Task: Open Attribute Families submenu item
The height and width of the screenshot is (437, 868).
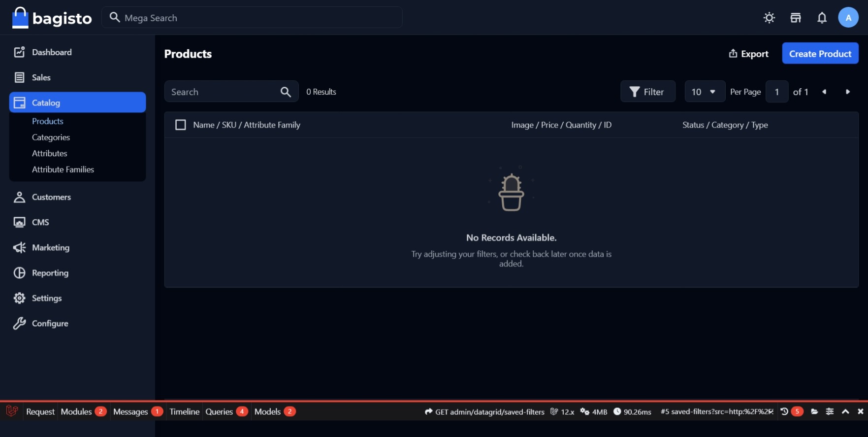Action: pyautogui.click(x=63, y=169)
